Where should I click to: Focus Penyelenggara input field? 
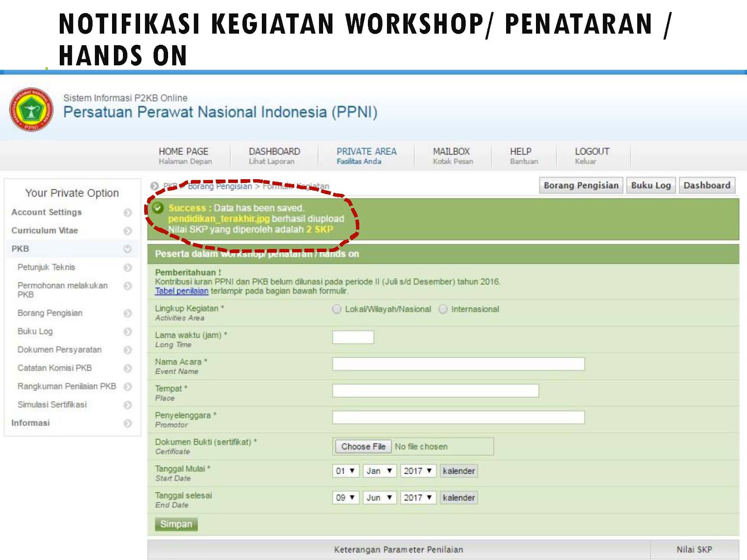coord(458,417)
